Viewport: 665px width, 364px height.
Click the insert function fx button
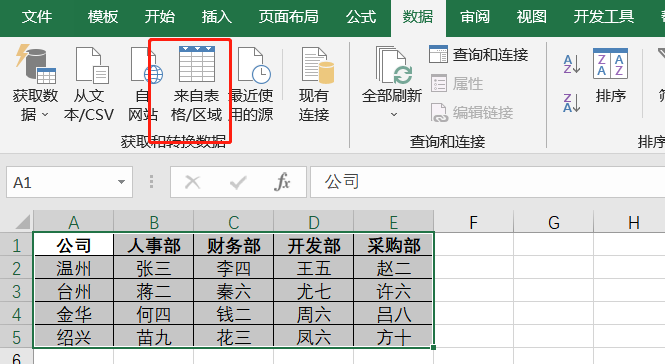point(282,182)
